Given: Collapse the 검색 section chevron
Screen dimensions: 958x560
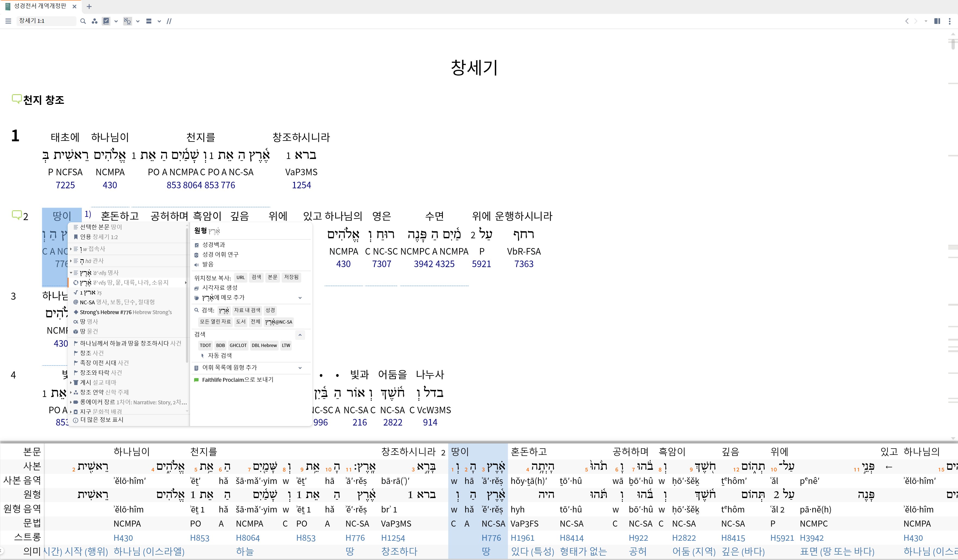Looking at the screenshot, I should (300, 335).
